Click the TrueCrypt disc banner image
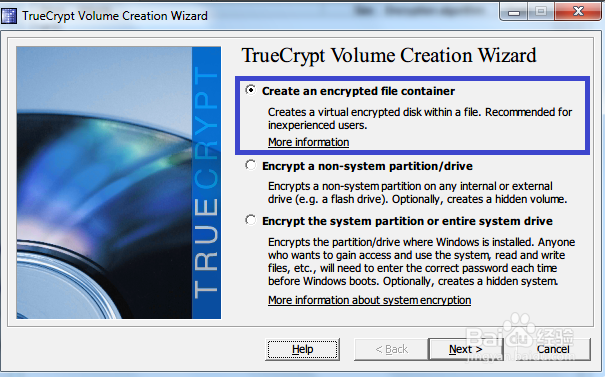The height and width of the screenshot is (377, 605). [118, 183]
